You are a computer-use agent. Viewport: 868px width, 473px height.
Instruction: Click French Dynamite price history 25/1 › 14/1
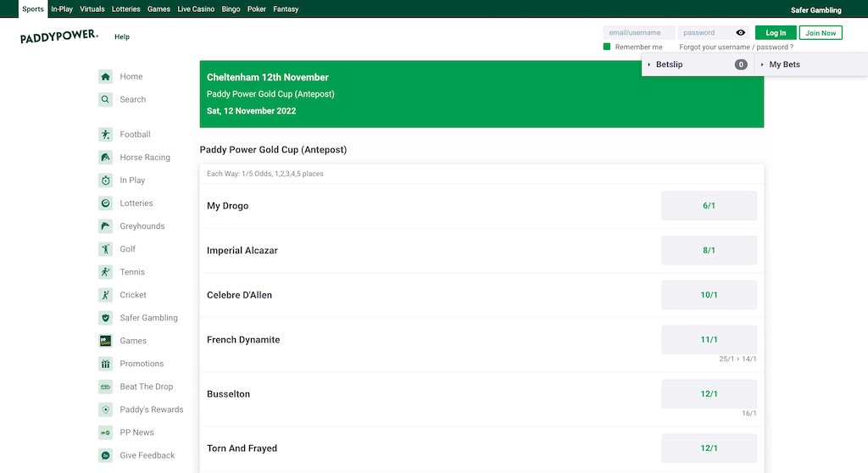737,359
